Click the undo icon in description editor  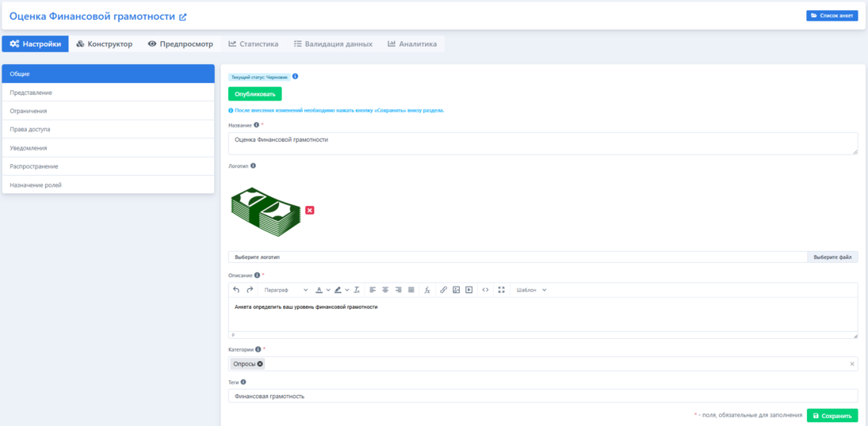236,291
